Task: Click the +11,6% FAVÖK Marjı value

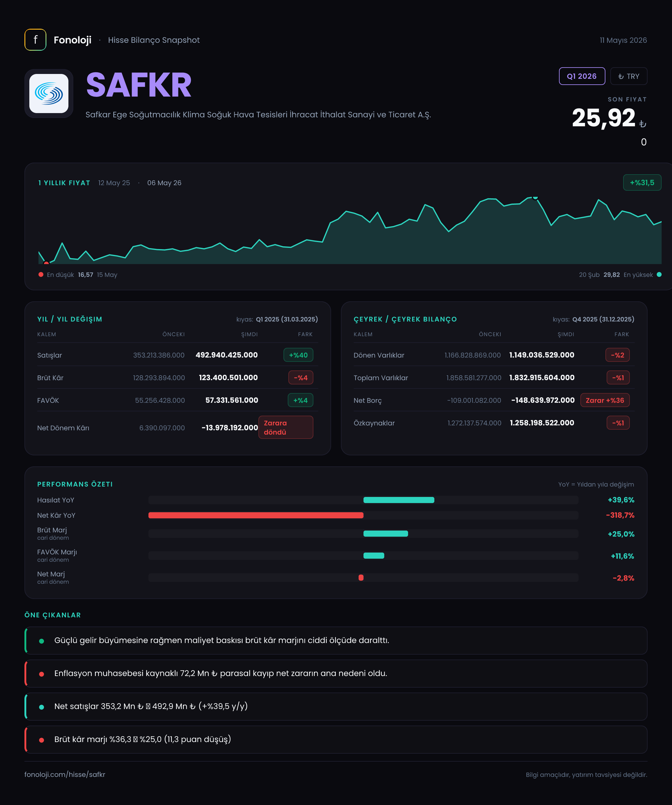Action: click(622, 556)
